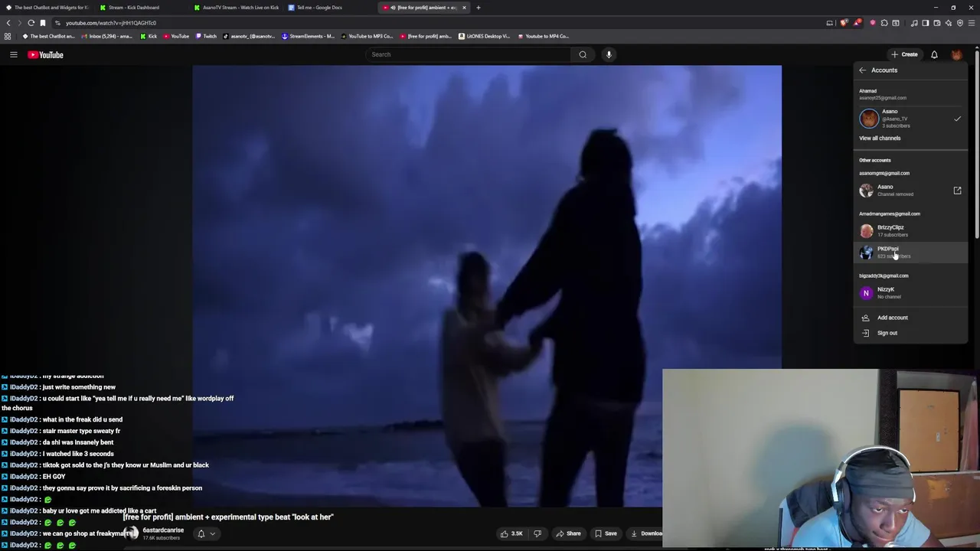
Task: Focus the YouTube search box
Action: tap(469, 54)
